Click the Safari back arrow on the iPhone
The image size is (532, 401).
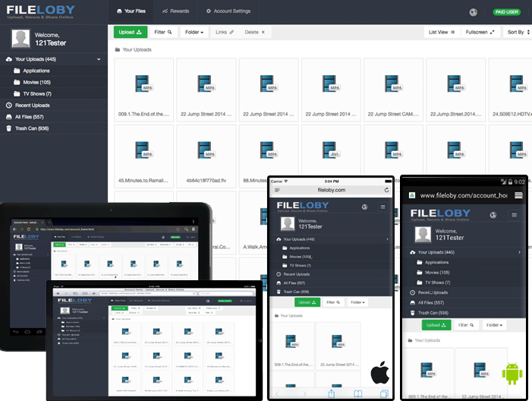tap(277, 393)
